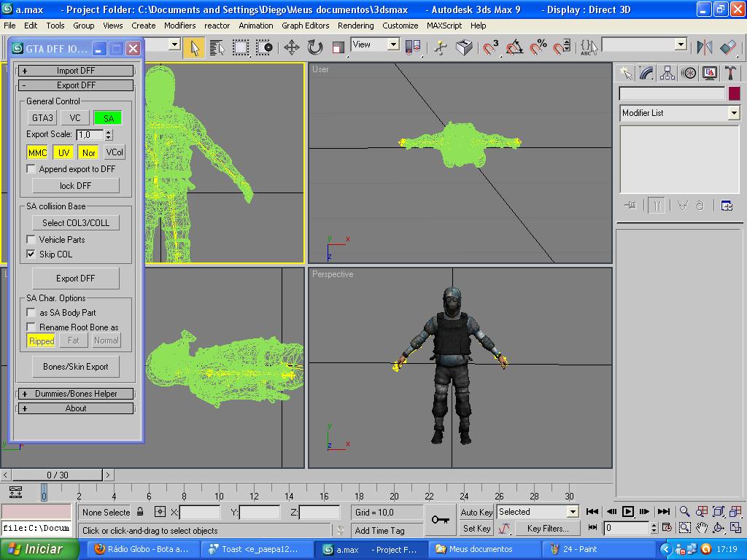Open the Modifier List dropdown
Image resolution: width=747 pixels, height=560 pixels.
click(x=733, y=113)
